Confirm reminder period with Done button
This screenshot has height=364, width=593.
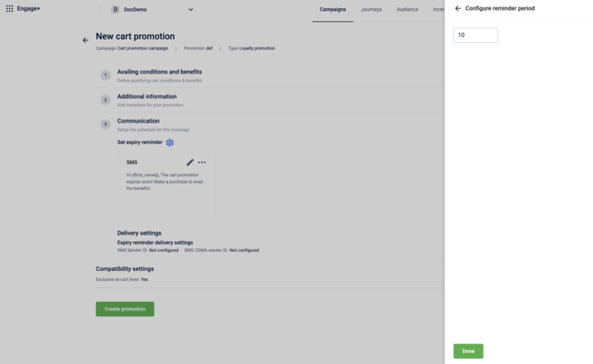(x=468, y=351)
